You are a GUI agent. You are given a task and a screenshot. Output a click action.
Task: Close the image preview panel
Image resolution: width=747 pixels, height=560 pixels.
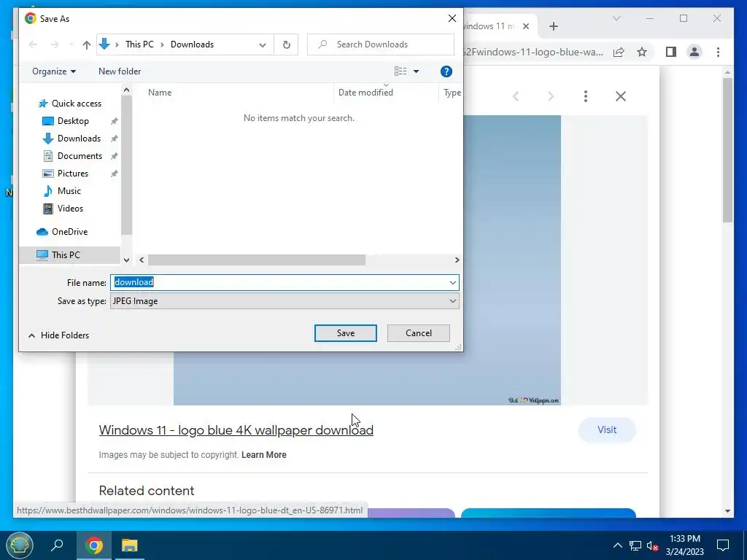click(x=620, y=97)
